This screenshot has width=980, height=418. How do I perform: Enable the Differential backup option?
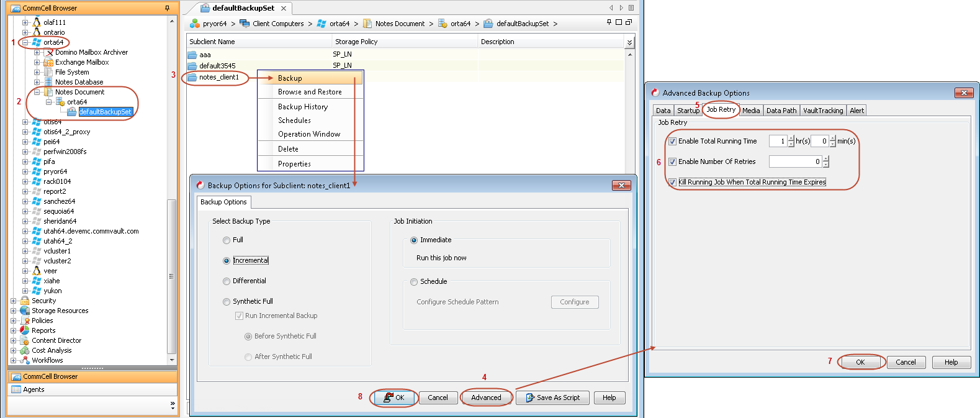point(227,281)
